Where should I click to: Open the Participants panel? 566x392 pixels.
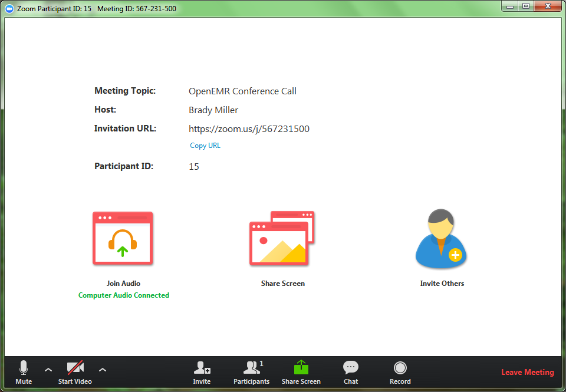coord(252,373)
